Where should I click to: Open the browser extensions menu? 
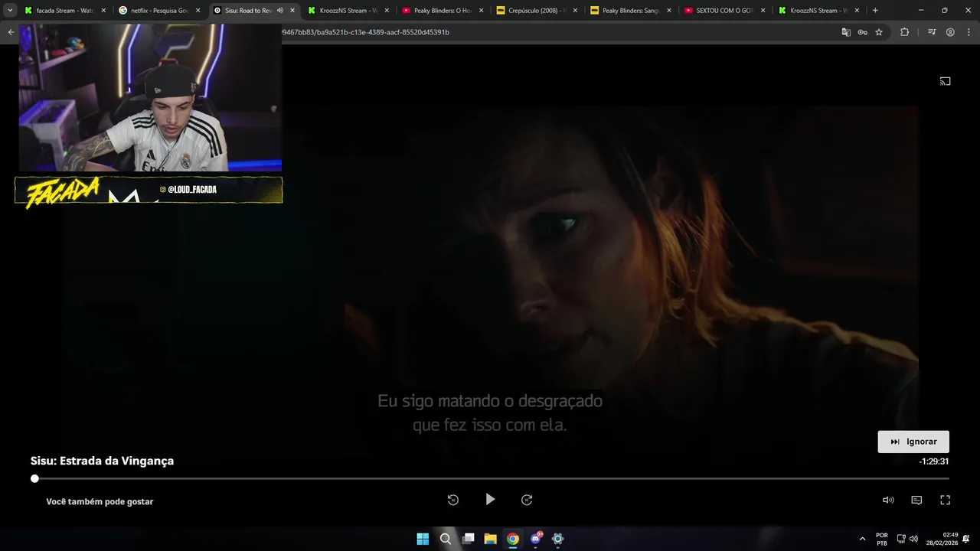point(904,32)
